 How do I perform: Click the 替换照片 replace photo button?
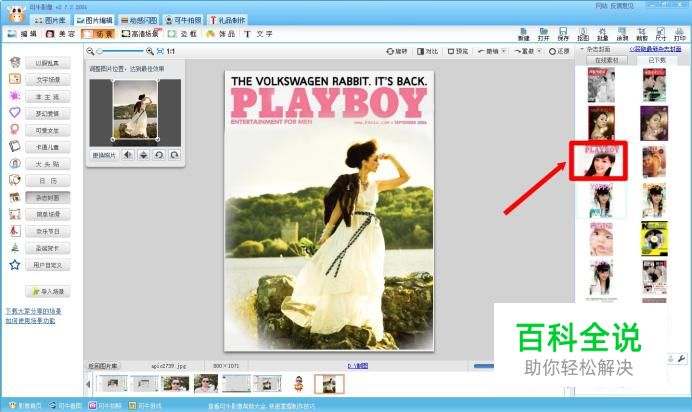(104, 155)
